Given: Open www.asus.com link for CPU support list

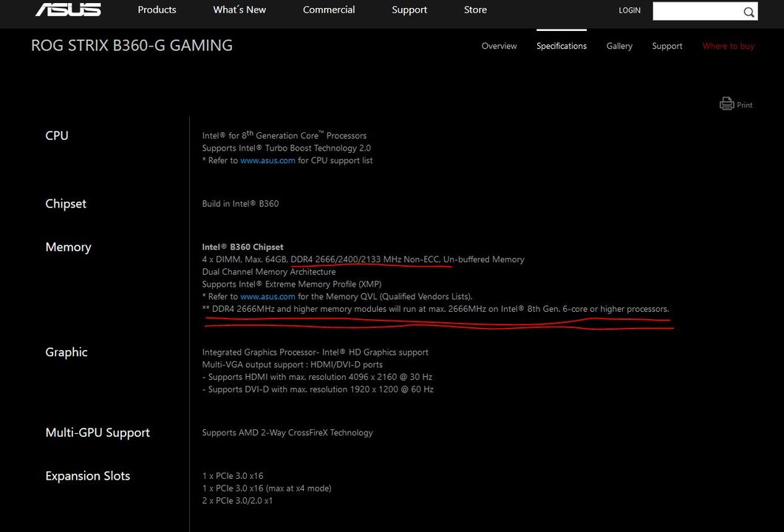Looking at the screenshot, I should [x=267, y=160].
